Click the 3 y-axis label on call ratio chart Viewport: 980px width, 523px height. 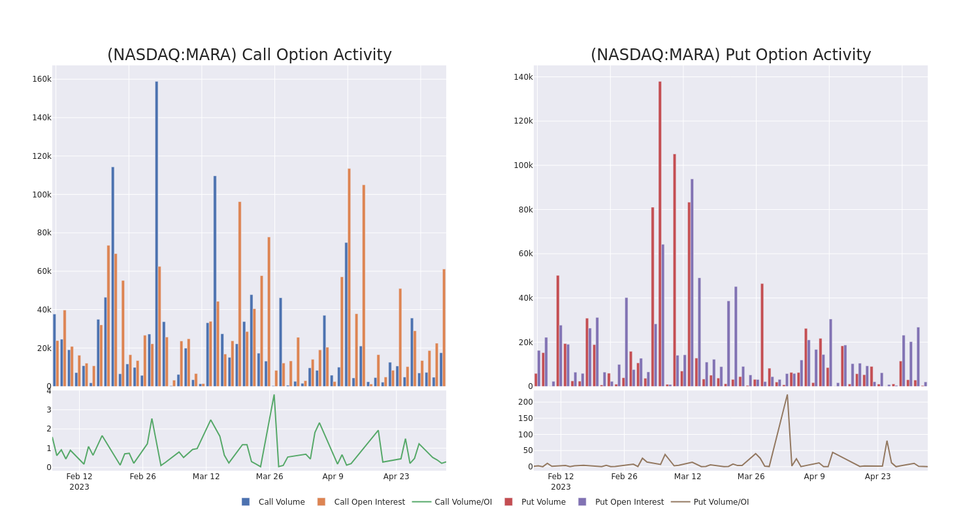[x=48, y=410]
